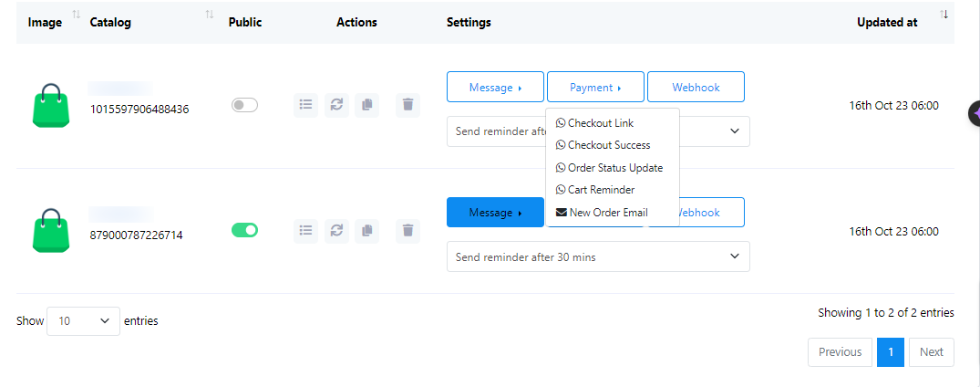Viewport: 980px width, 387px height.
Task: Click copy icon for catalog 879000787226714
Action: (366, 231)
